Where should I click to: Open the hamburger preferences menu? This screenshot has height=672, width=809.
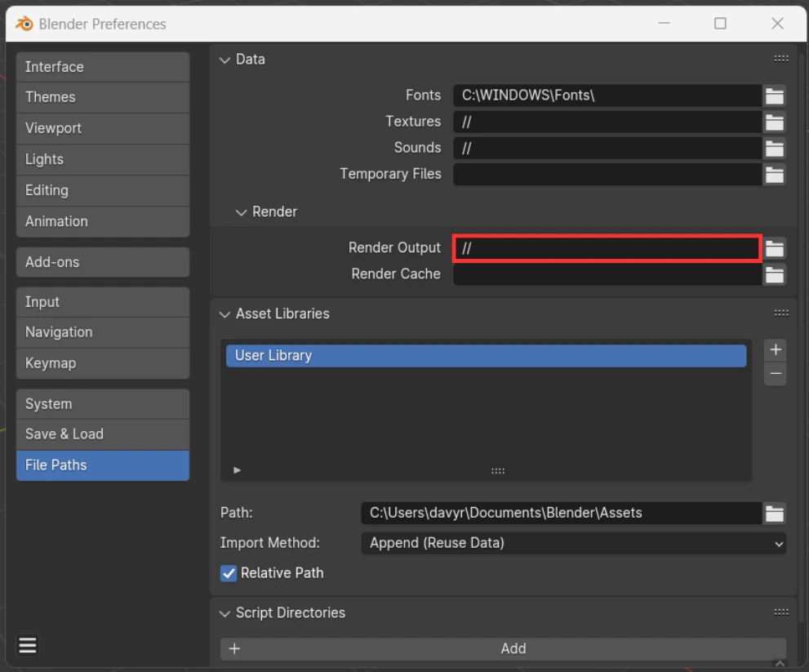[x=27, y=645]
